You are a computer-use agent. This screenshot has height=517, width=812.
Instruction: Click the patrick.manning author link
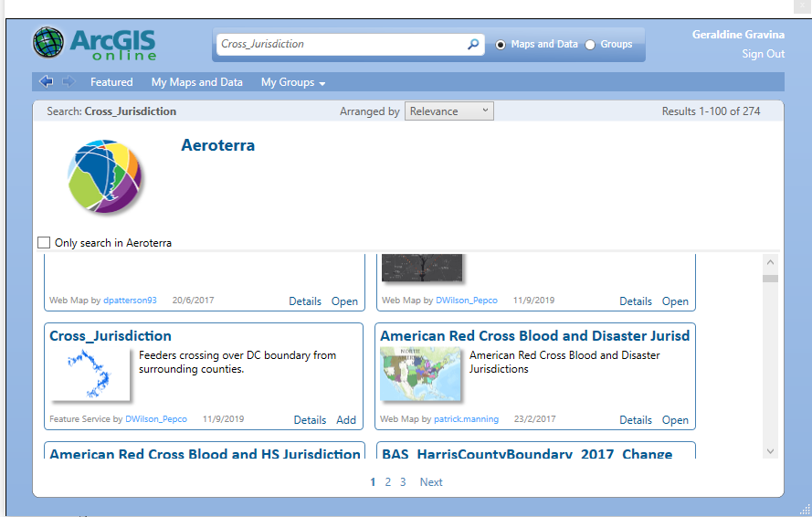[466, 418]
